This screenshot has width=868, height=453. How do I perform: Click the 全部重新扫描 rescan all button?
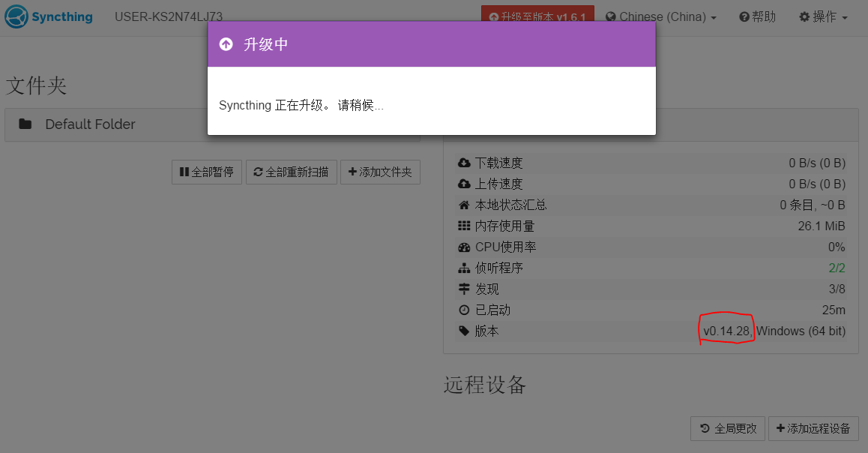click(x=291, y=172)
